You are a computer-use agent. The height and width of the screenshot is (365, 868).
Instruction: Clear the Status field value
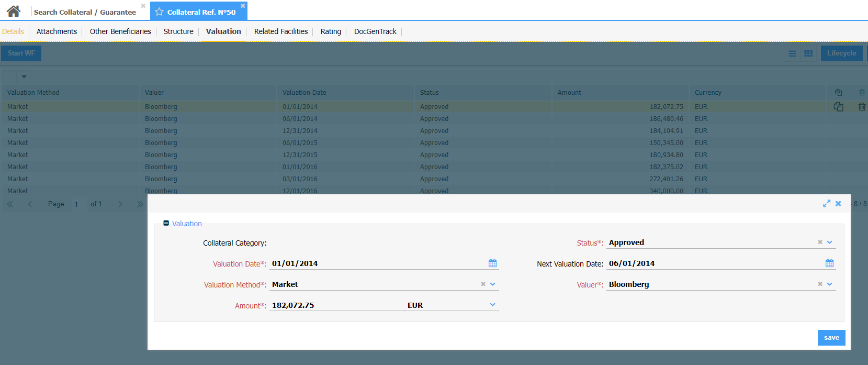click(x=820, y=242)
